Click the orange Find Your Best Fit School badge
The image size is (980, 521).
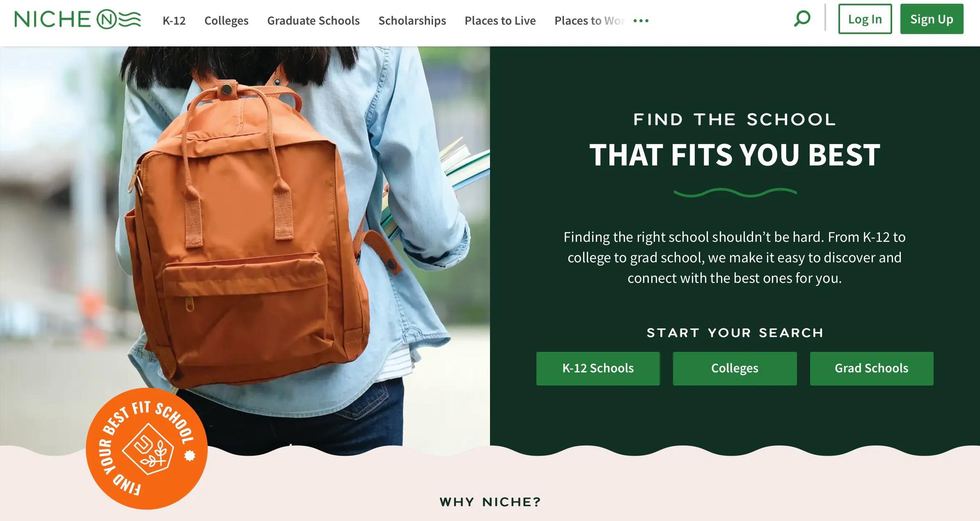[147, 449]
